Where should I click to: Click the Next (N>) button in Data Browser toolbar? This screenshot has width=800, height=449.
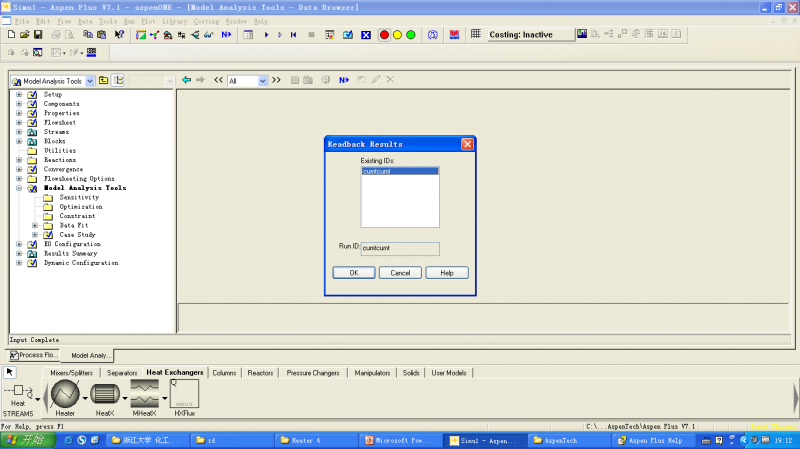pyautogui.click(x=344, y=80)
